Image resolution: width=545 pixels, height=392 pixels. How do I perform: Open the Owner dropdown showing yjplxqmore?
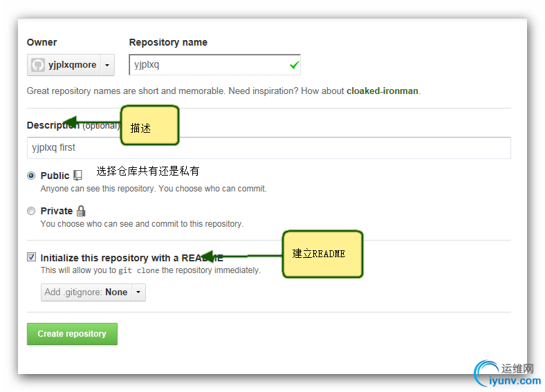(x=71, y=65)
